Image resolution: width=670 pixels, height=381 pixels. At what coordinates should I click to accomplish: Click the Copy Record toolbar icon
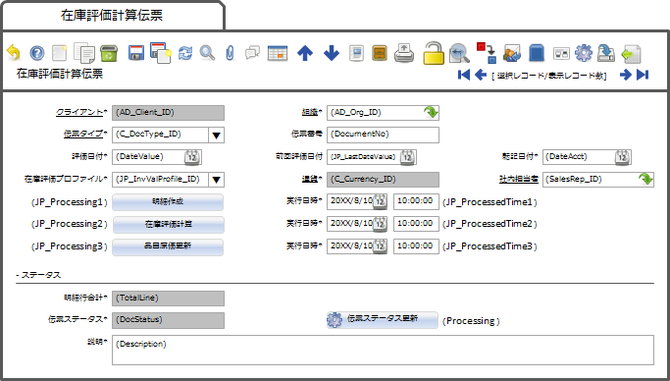coord(84,53)
